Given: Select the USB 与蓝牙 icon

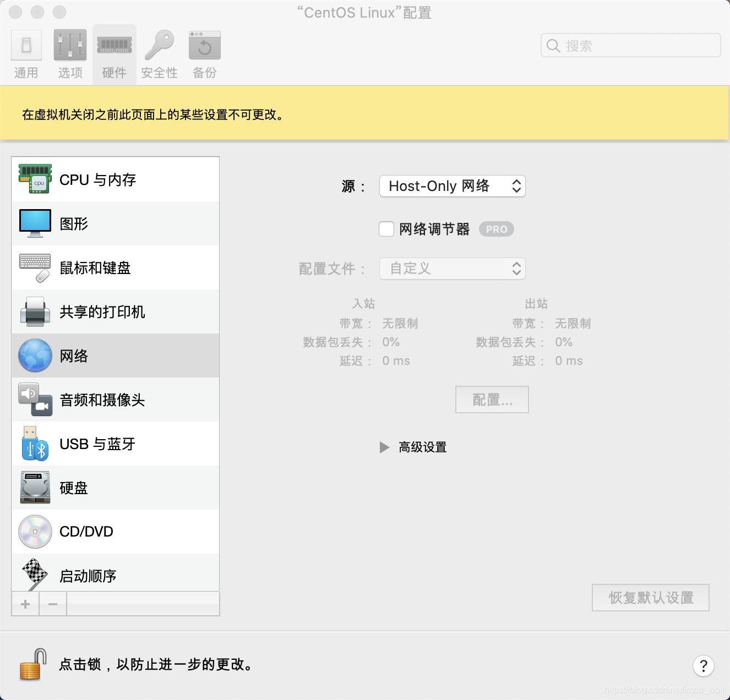Looking at the screenshot, I should point(35,444).
